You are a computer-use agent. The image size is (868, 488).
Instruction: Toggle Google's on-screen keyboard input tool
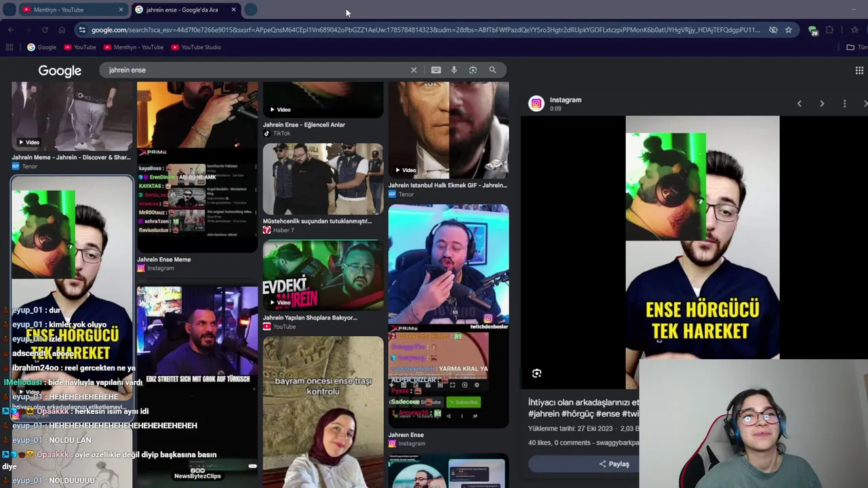coord(436,70)
